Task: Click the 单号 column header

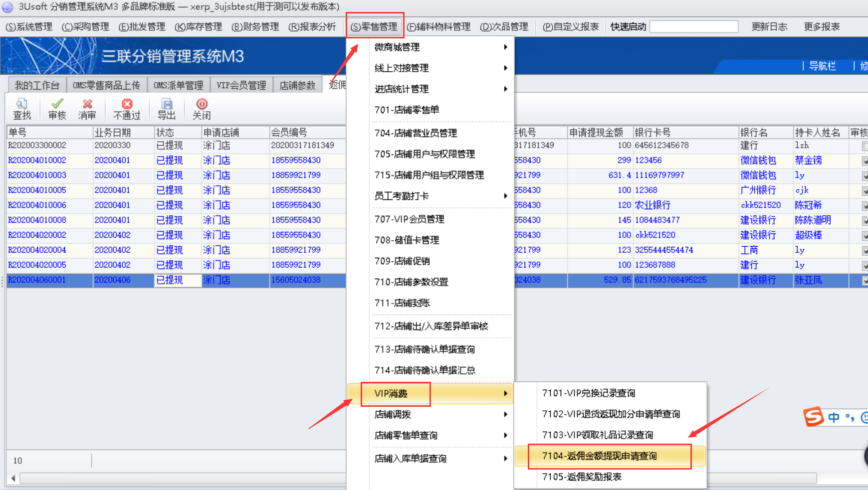Action: coord(50,132)
